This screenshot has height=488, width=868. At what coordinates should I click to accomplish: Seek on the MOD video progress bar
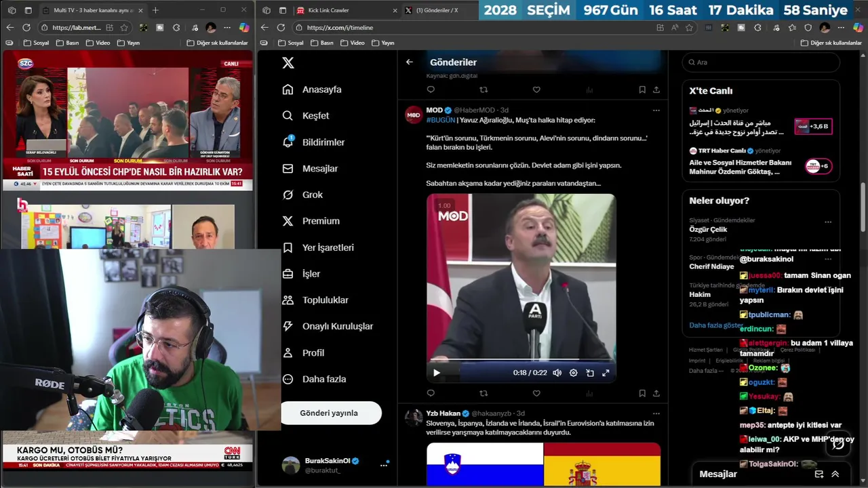tap(521, 359)
